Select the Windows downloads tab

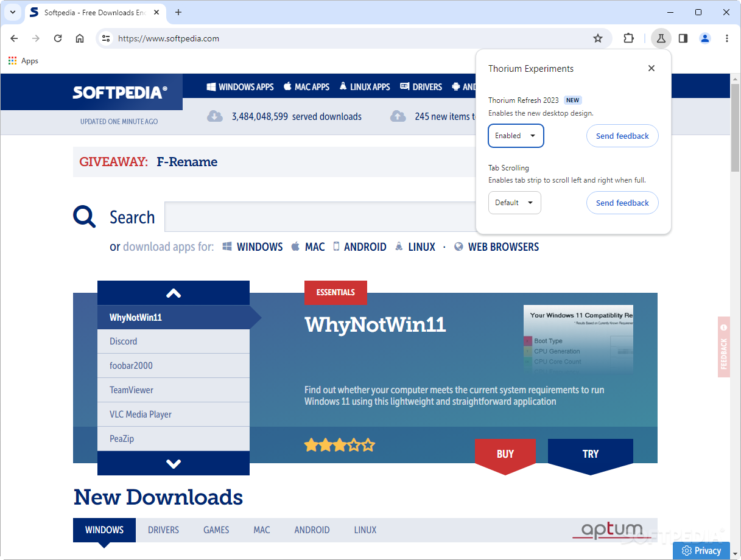click(104, 530)
